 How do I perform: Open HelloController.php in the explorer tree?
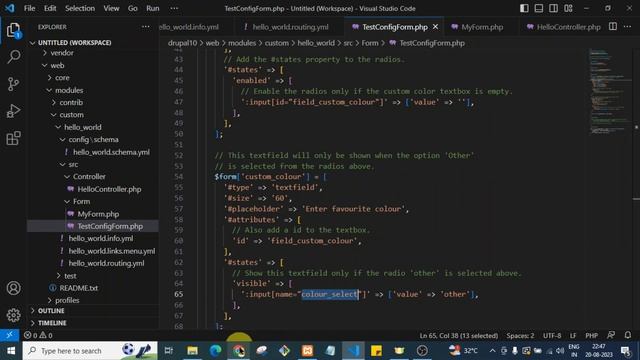pos(109,189)
